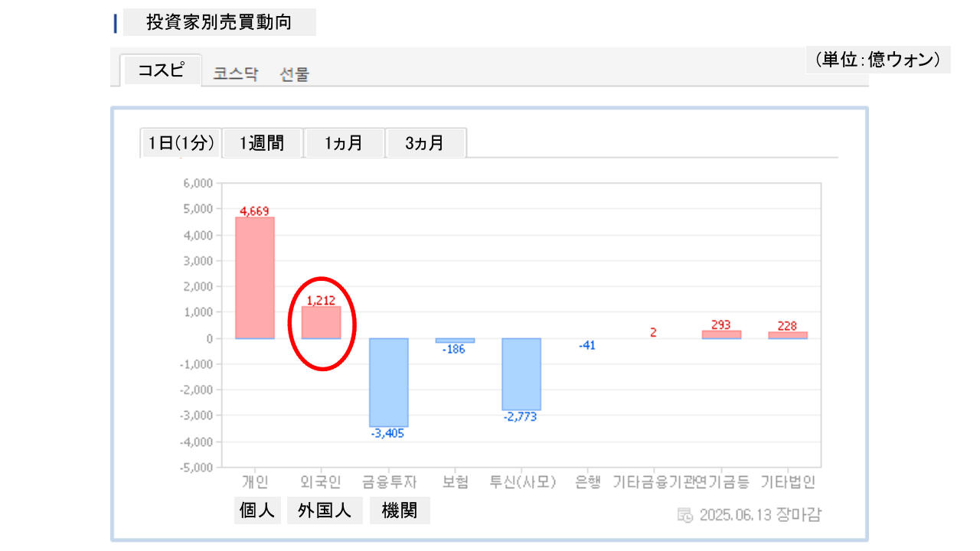
Task: Choose the 1ヵ月 period tab
Action: click(344, 143)
